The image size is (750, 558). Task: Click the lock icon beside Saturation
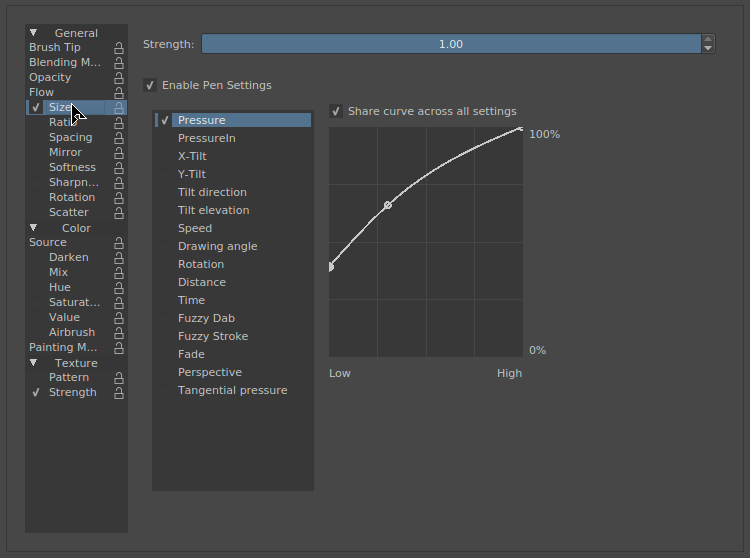coord(119,303)
